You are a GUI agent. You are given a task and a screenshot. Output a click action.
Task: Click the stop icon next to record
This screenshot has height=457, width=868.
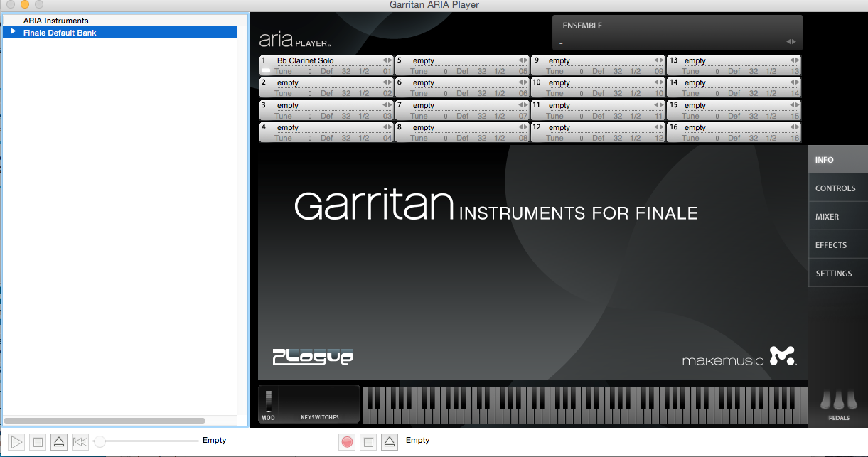tap(368, 442)
